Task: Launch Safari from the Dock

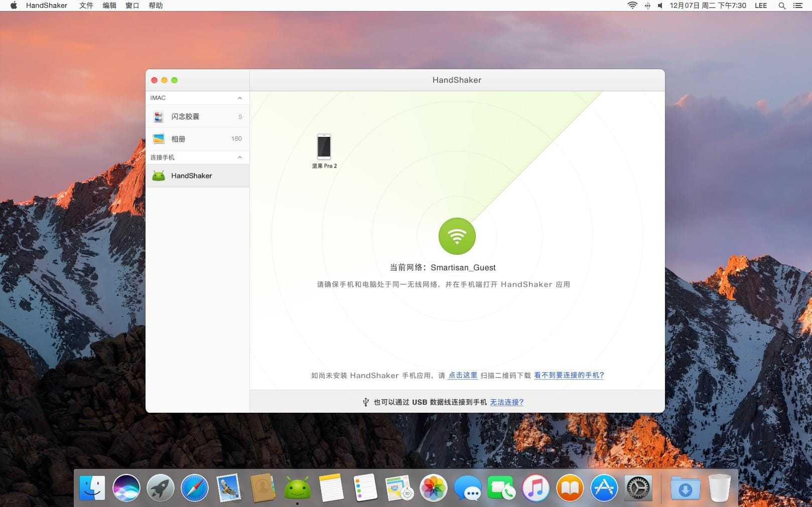Action: pos(194,488)
